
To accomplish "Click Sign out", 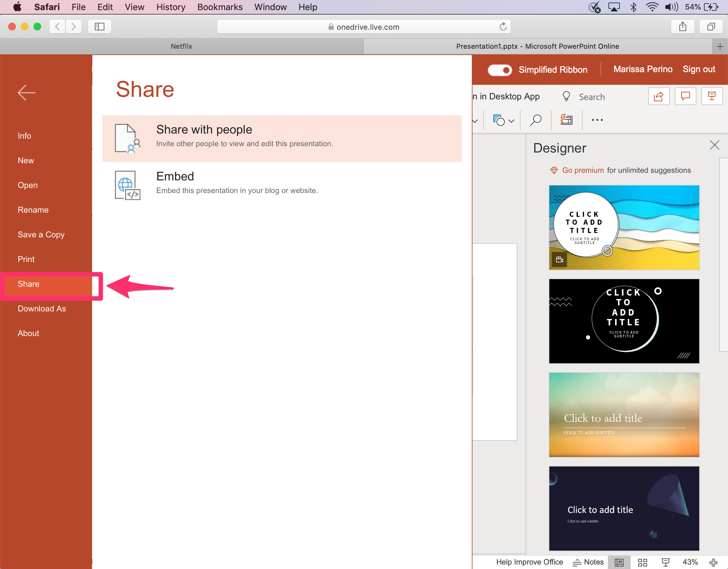I will tap(699, 69).
